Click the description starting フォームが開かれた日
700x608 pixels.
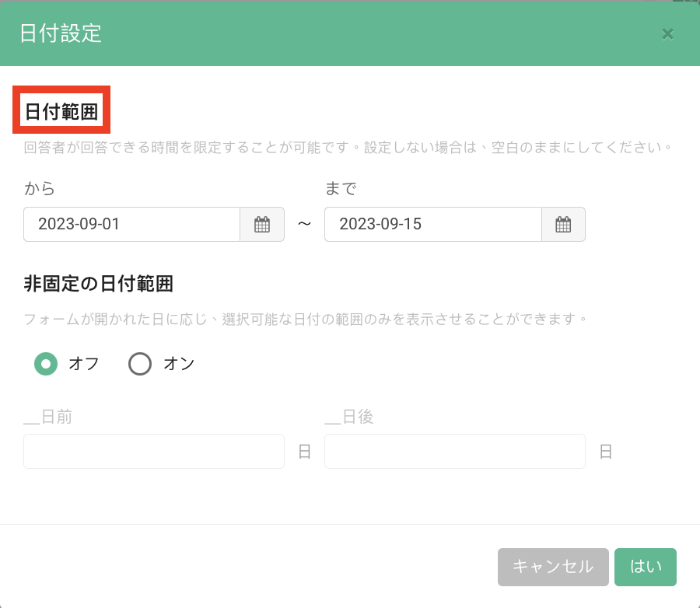click(306, 320)
